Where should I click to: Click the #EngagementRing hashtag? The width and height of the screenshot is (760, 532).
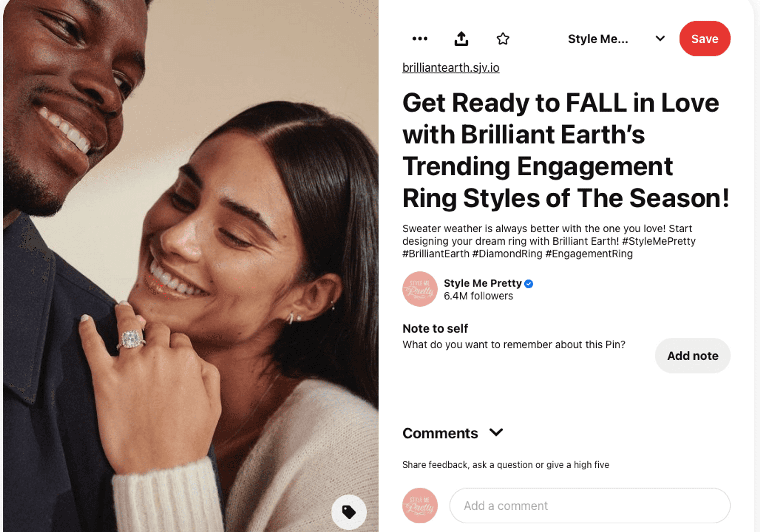pyautogui.click(x=589, y=254)
